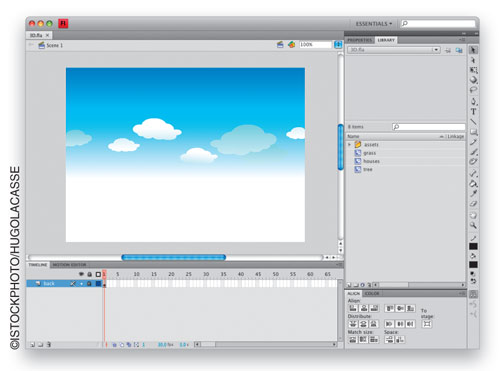
Task: Toggle lock on the back layer
Action: 89,284
